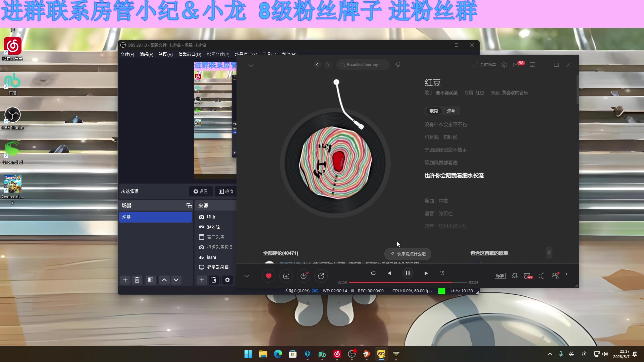The height and width of the screenshot is (362, 644).
Task: Start listen-to-identify microphone search
Action: (398, 65)
